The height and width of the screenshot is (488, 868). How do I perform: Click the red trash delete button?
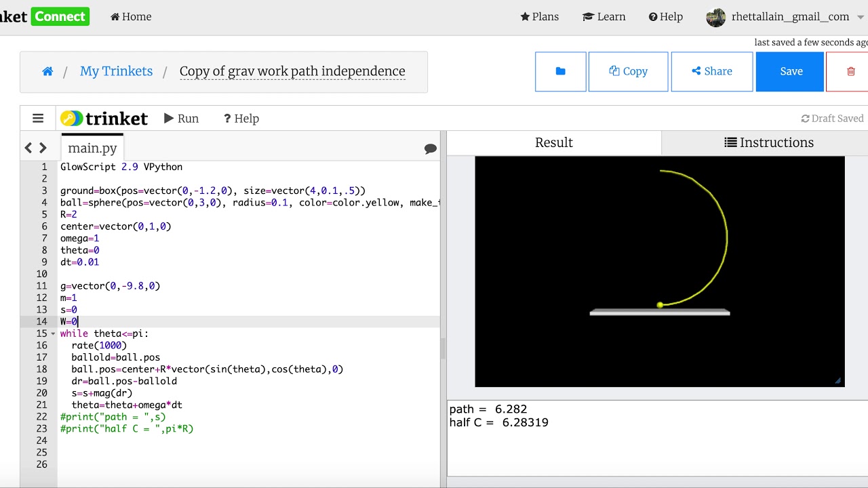pyautogui.click(x=850, y=71)
